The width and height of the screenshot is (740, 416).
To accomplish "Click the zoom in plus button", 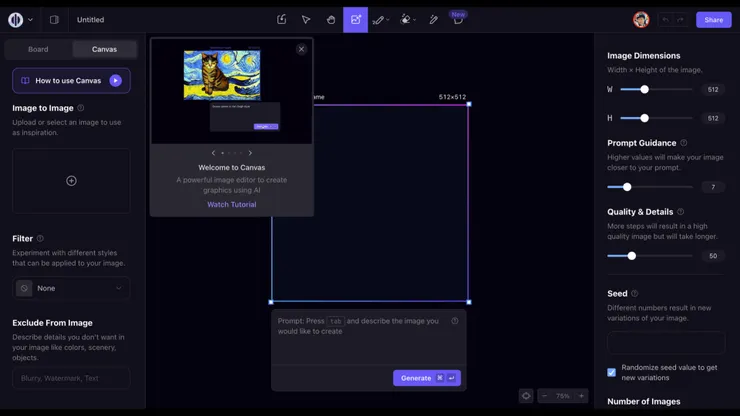I will (x=581, y=396).
